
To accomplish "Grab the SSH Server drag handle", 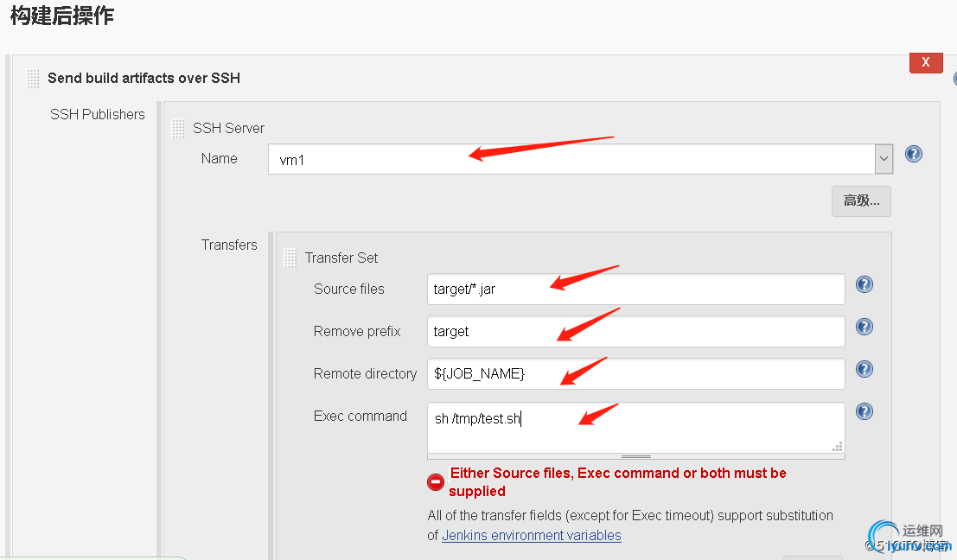I will 178,128.
